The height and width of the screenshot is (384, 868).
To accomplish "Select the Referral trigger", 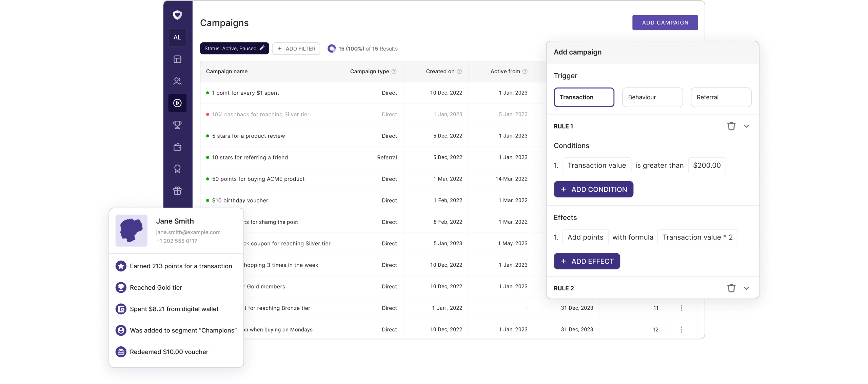I will (721, 97).
